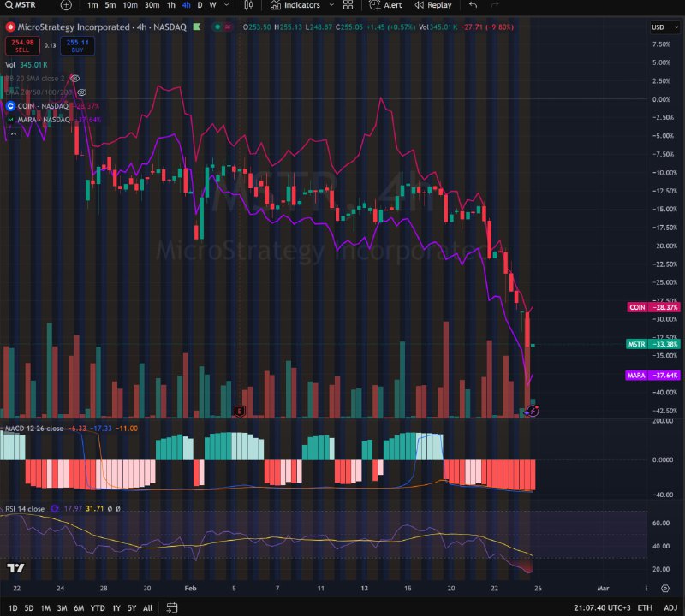Open symbol search for MSTR
Image resolution: width=685 pixels, height=616 pixels.
[x=21, y=5]
